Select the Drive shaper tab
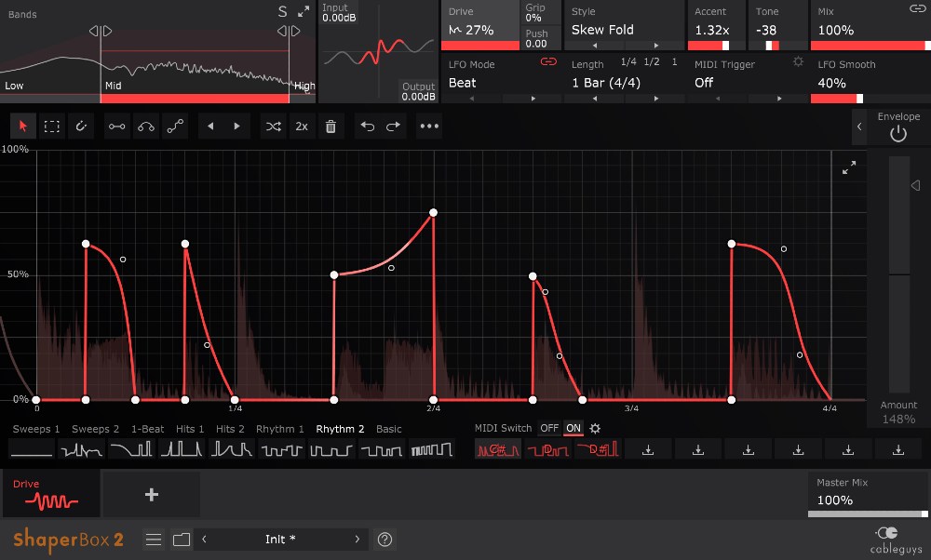The width and height of the screenshot is (931, 560). (x=51, y=494)
